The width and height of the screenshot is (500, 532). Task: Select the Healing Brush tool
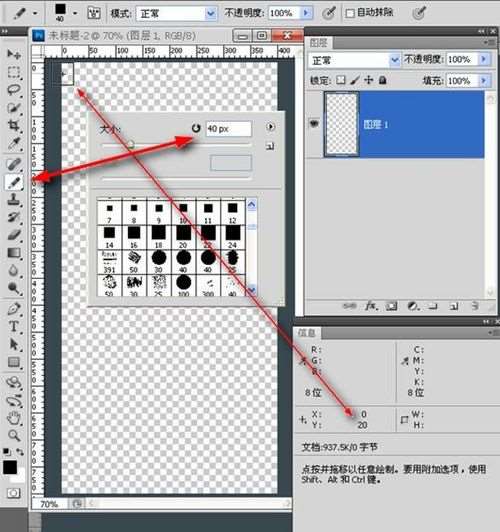[x=14, y=165]
